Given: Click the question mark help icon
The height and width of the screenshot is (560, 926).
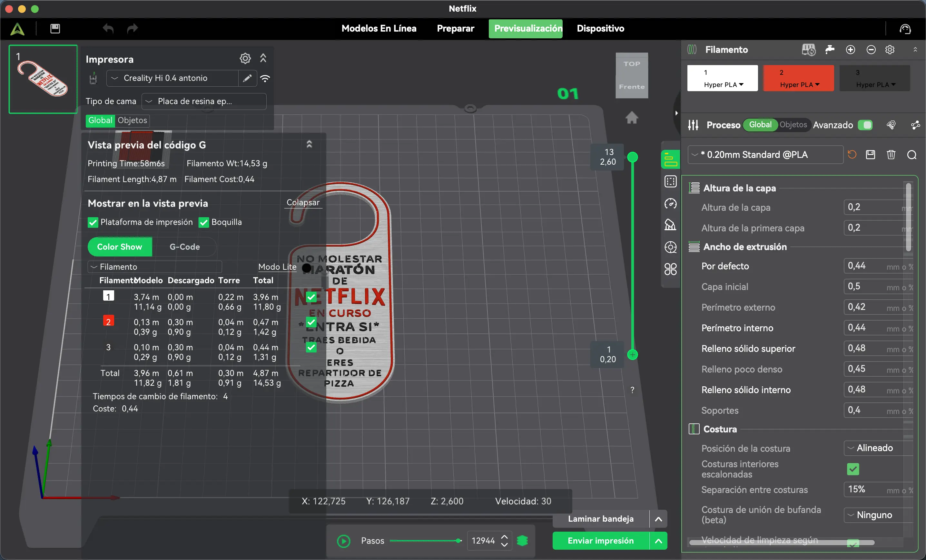Looking at the screenshot, I should tap(633, 390).
